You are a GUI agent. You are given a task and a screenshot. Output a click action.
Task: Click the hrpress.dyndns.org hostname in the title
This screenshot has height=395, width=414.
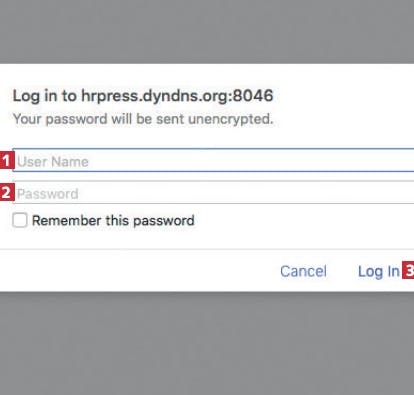[x=155, y=96]
